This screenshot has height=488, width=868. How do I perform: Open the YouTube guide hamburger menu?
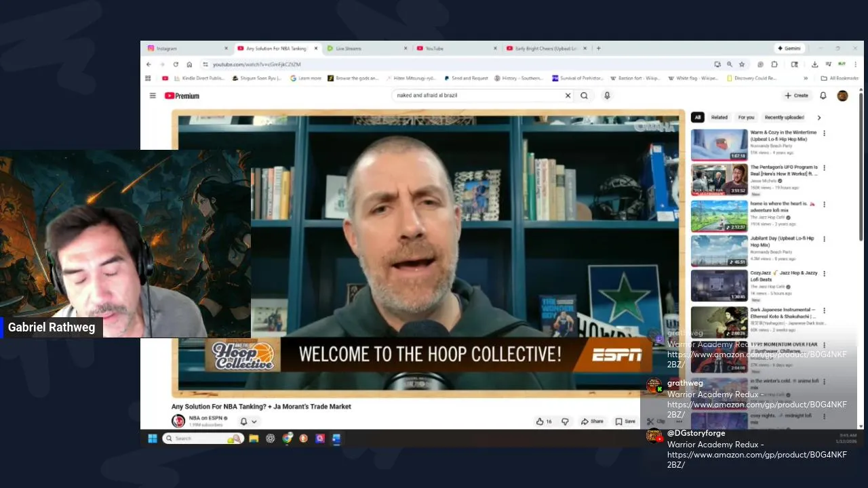[x=153, y=96]
